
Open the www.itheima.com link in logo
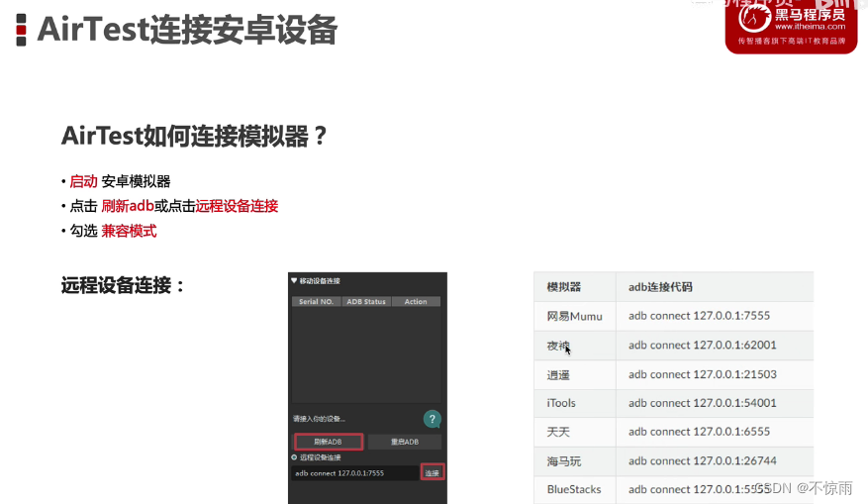click(x=810, y=27)
